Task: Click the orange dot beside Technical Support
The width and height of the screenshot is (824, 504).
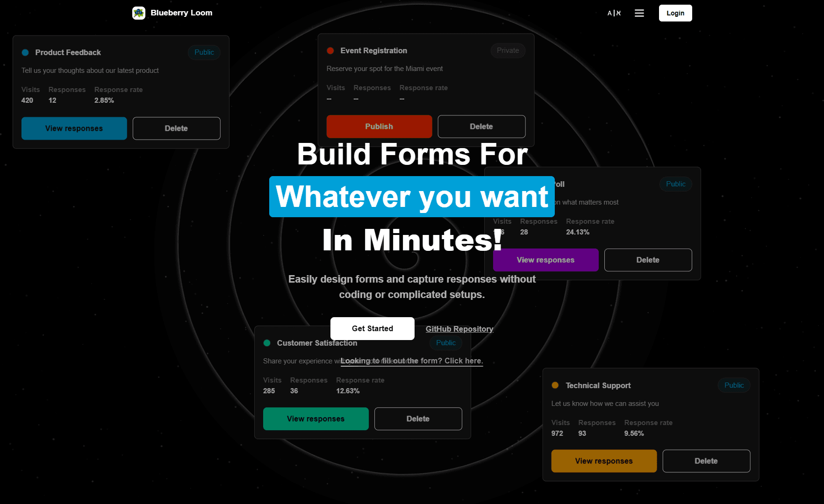Action: [555, 385]
